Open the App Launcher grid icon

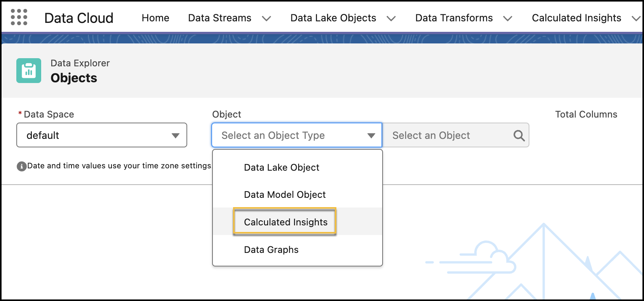(x=19, y=17)
